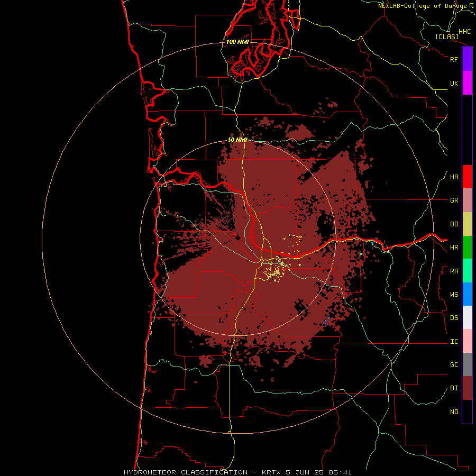Image resolution: width=476 pixels, height=476 pixels.
Task: Select the GR pink-brown legend swatch
Action: (x=467, y=200)
